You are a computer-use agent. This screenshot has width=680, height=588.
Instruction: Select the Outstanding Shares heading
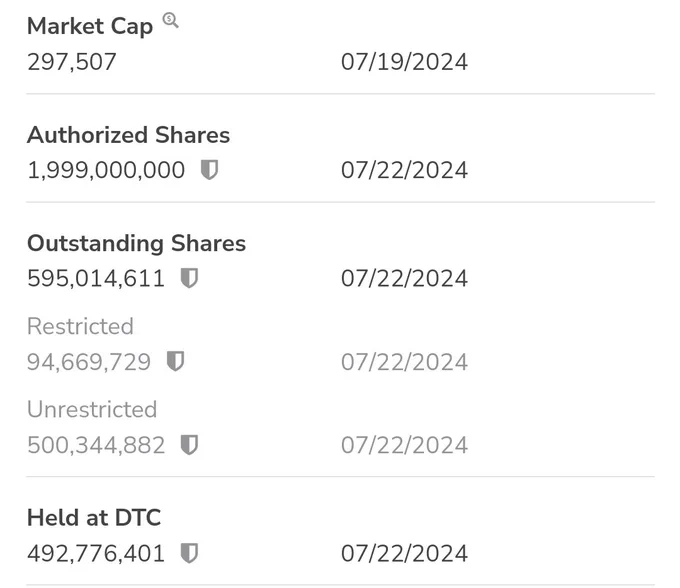[137, 243]
